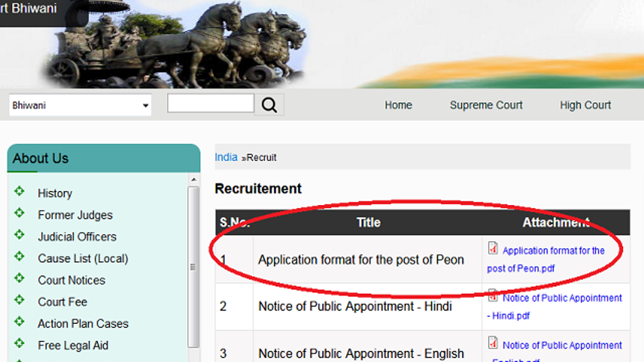The width and height of the screenshot is (644, 362).
Task: Click the magnifying glass search button
Action: tap(269, 105)
